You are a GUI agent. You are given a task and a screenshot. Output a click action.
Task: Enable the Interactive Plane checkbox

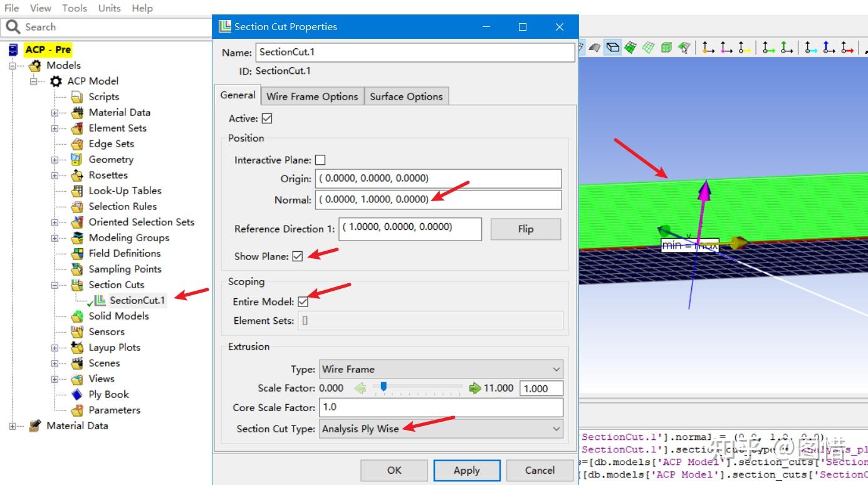(320, 160)
